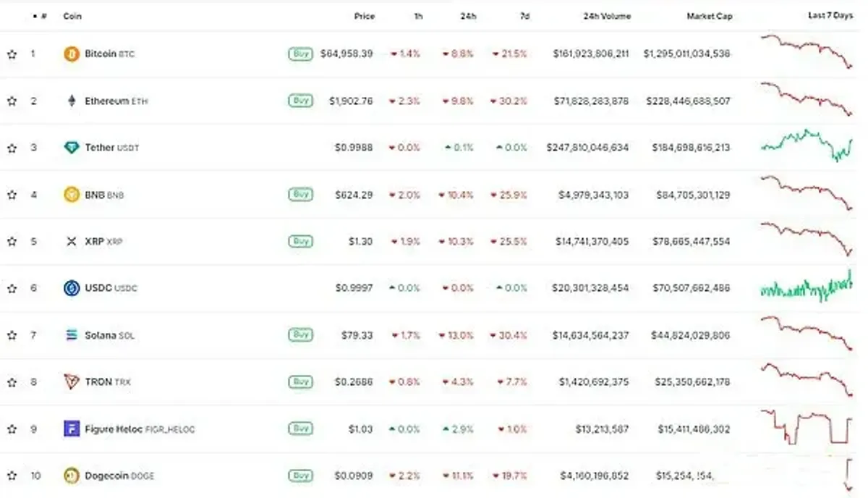Image resolution: width=868 pixels, height=498 pixels.
Task: Click the USDC coin icon
Action: click(71, 287)
